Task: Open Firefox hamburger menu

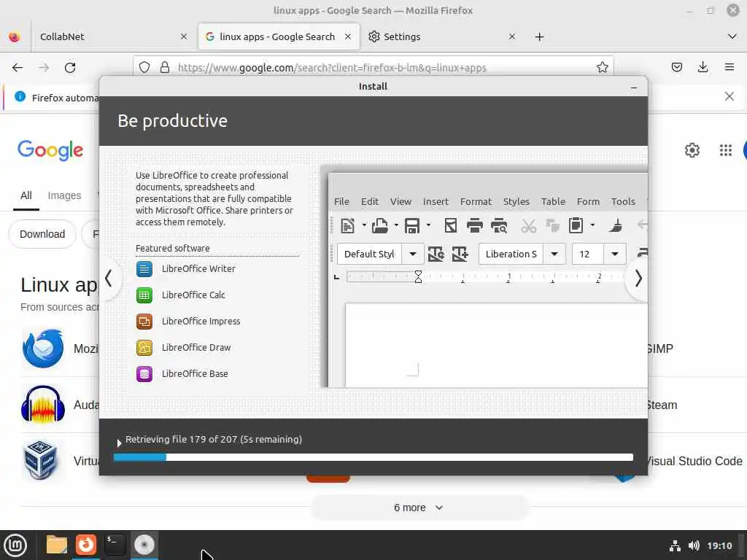Action: pyautogui.click(x=729, y=67)
